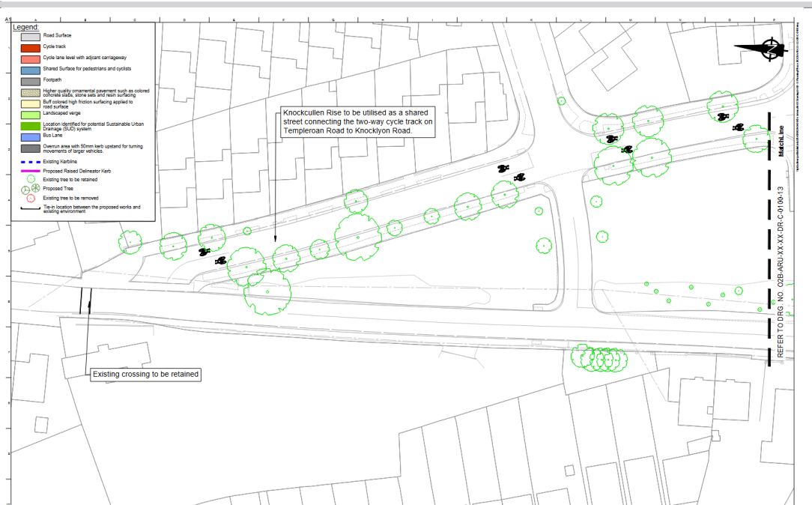Click the Road Surface light grey swatch
The width and height of the screenshot is (812, 505).
pyautogui.click(x=31, y=37)
